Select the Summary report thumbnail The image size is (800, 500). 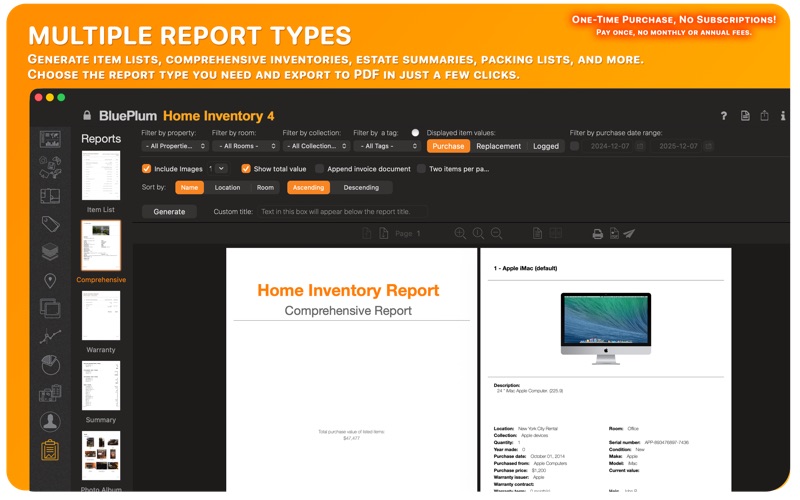(101, 385)
